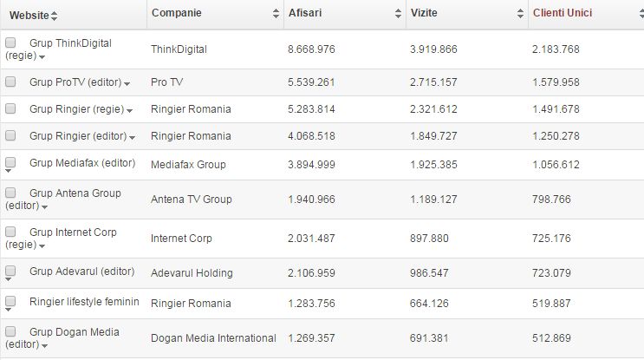Expand Grup Antena Group (editor) arrow
The height and width of the screenshot is (360, 644).
pos(44,207)
